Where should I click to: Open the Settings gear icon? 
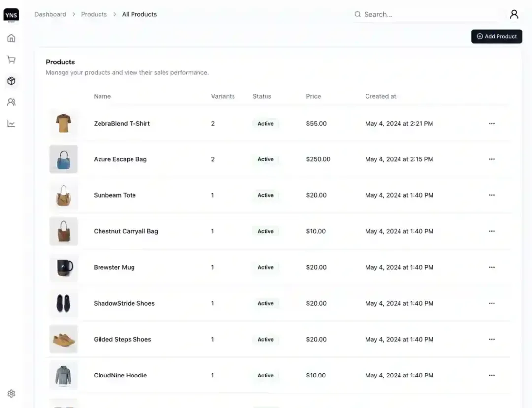pyautogui.click(x=11, y=393)
